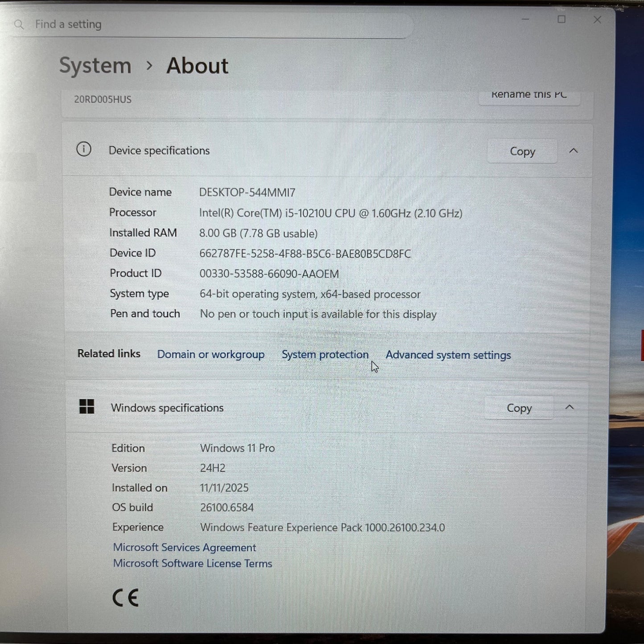The height and width of the screenshot is (644, 644).
Task: Click the Windows logo icon beside Windows specifications
Action: [x=87, y=407]
